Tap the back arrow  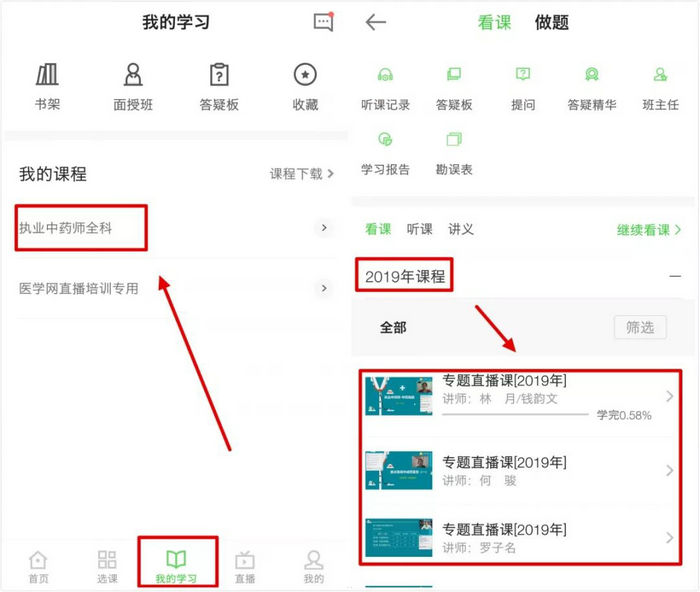(376, 22)
